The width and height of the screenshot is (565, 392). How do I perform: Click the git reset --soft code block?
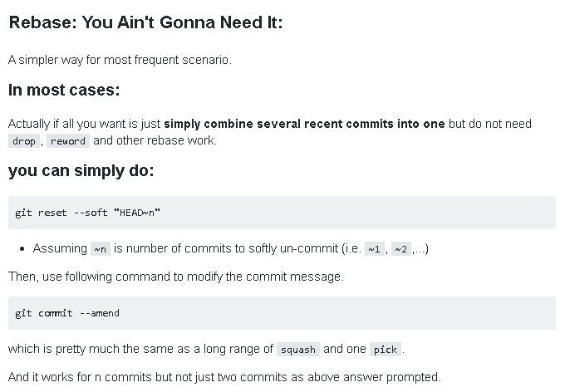click(x=282, y=213)
